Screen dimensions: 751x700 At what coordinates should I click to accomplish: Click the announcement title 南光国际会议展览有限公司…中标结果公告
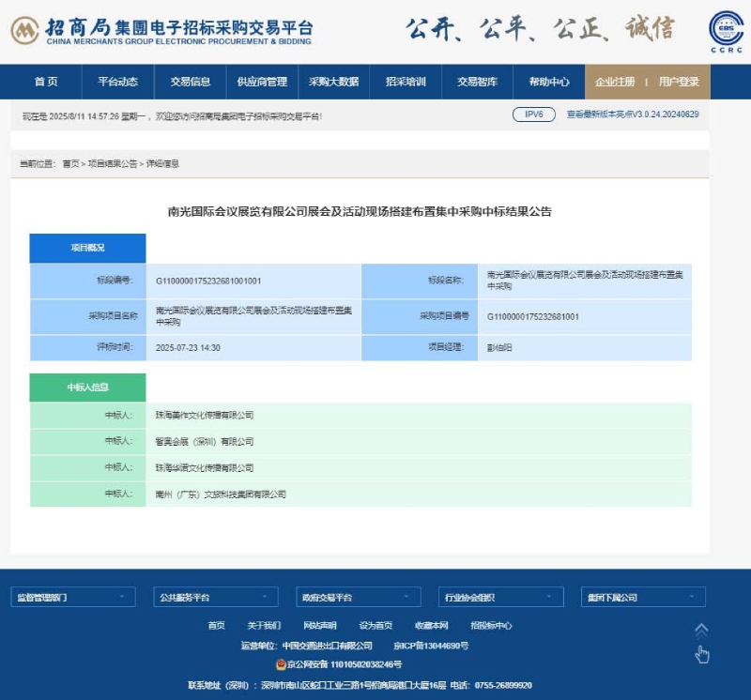click(x=360, y=212)
